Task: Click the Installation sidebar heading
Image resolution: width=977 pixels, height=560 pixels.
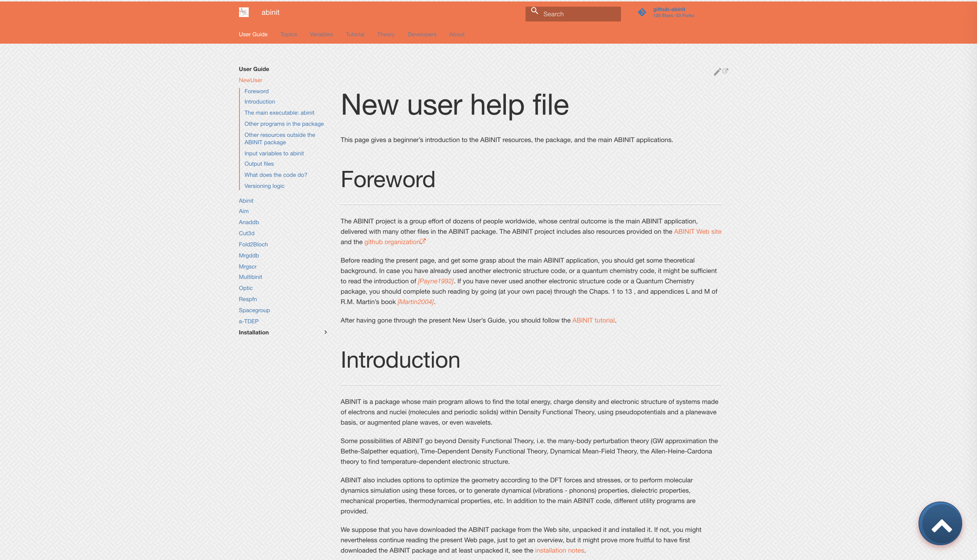Action: (x=254, y=333)
